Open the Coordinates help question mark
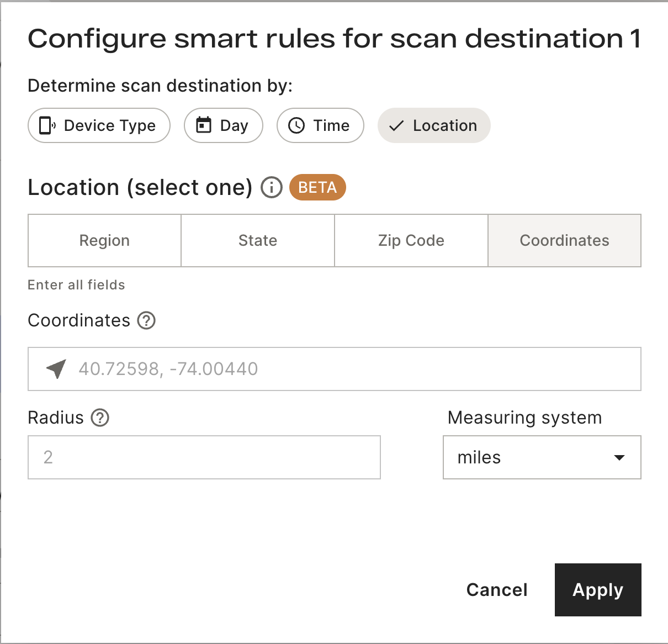The image size is (668, 644). tap(146, 320)
